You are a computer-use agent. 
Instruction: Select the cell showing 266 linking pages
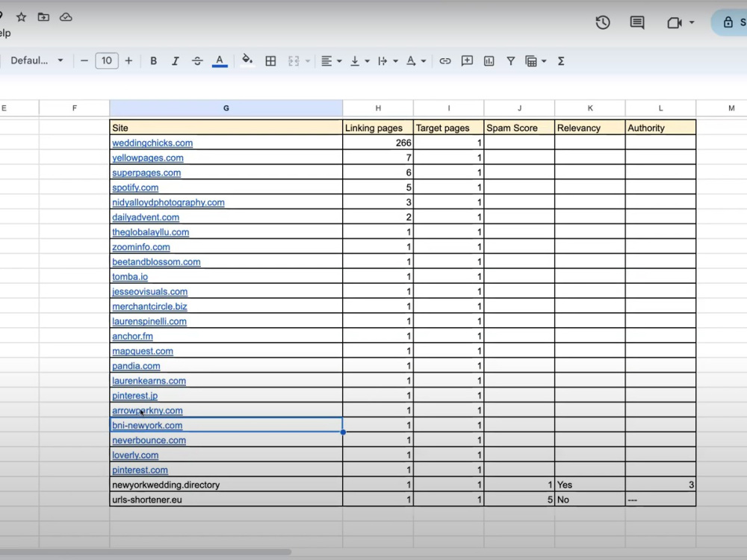378,143
